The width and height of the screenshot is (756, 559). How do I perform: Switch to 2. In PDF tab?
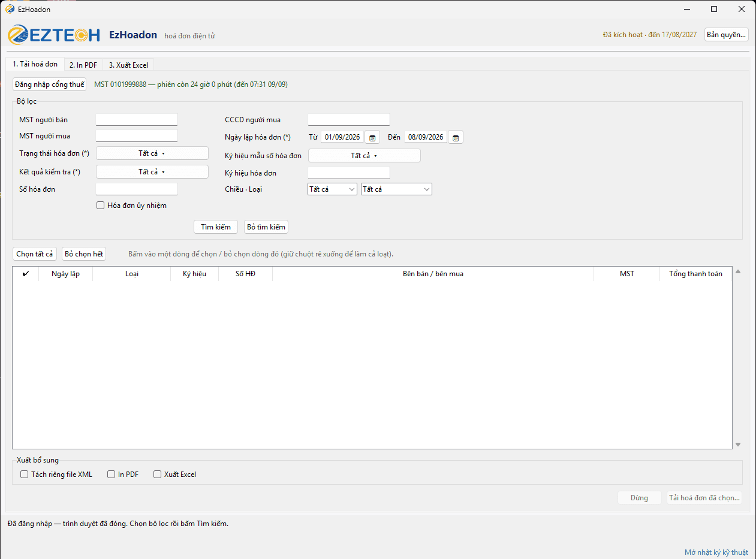click(x=83, y=65)
